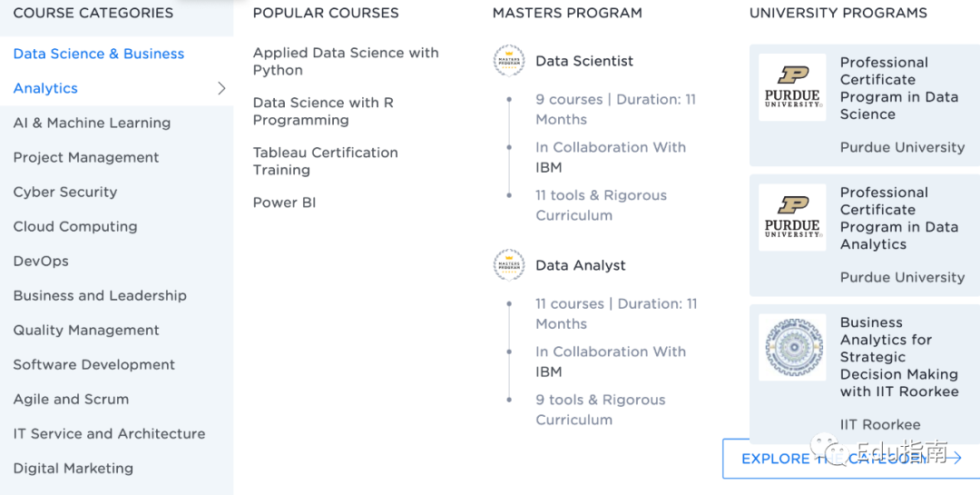
Task: Open the Business Analytics with IIT Roorkee card
Action: coord(865,374)
